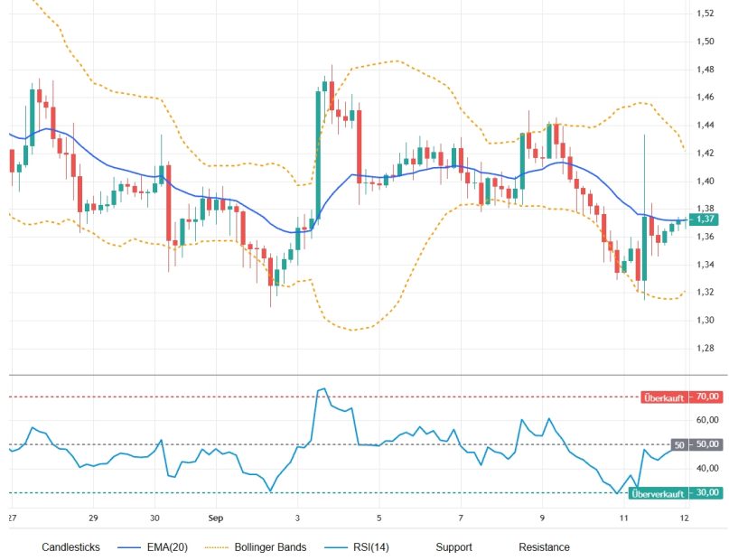Click the grey 50 RSI midline tag
Image resolution: width=729 pixels, height=560 pixels.
point(679,444)
